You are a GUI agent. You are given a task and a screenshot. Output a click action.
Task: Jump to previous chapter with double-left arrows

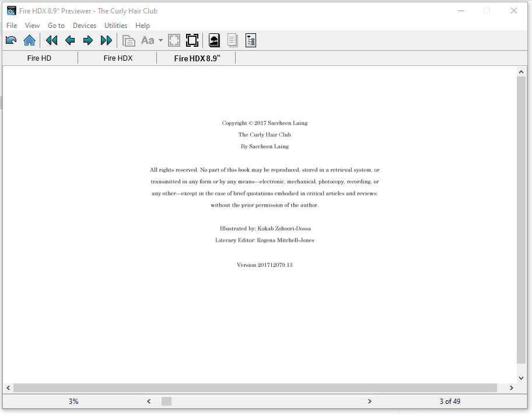point(51,40)
